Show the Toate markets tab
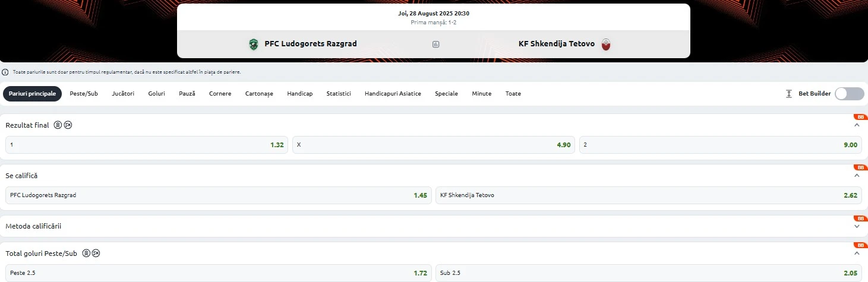The image size is (868, 282). 513,94
